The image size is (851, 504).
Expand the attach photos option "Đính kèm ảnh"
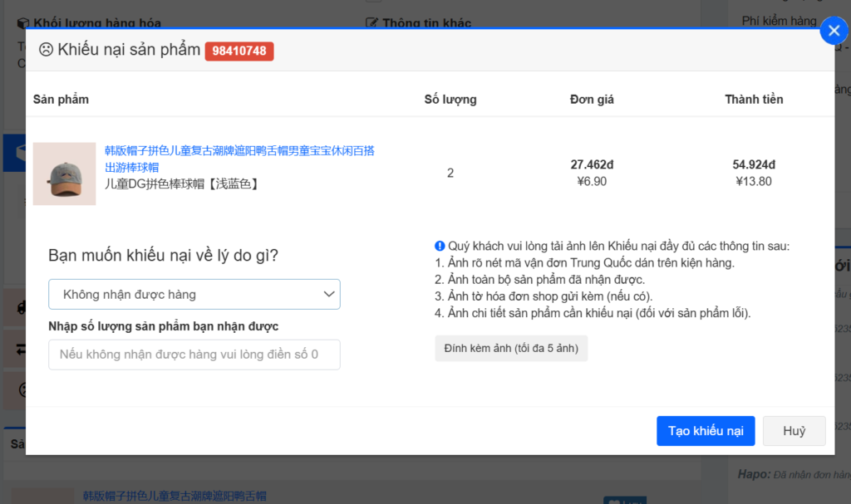point(511,348)
